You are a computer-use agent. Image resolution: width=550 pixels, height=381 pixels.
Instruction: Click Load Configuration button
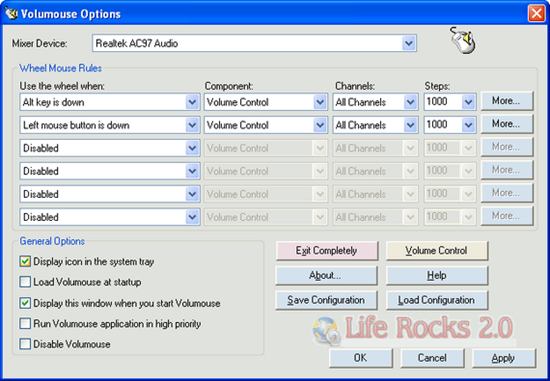[x=437, y=300]
